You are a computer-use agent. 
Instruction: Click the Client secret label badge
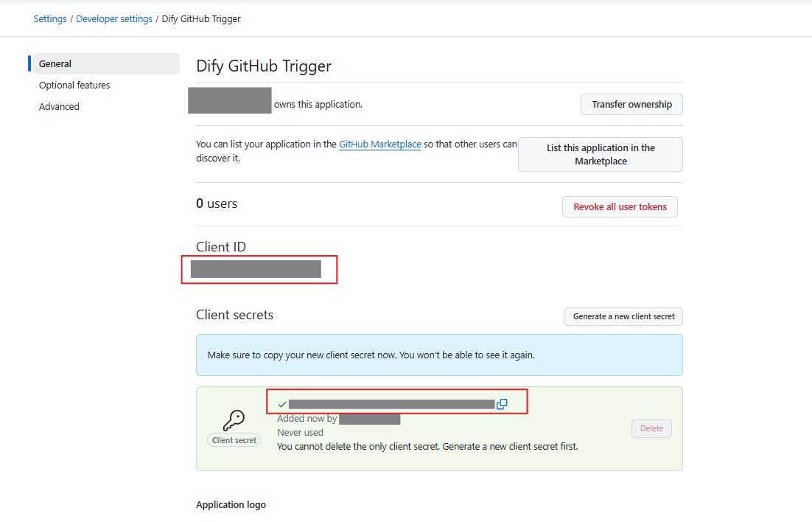(234, 440)
